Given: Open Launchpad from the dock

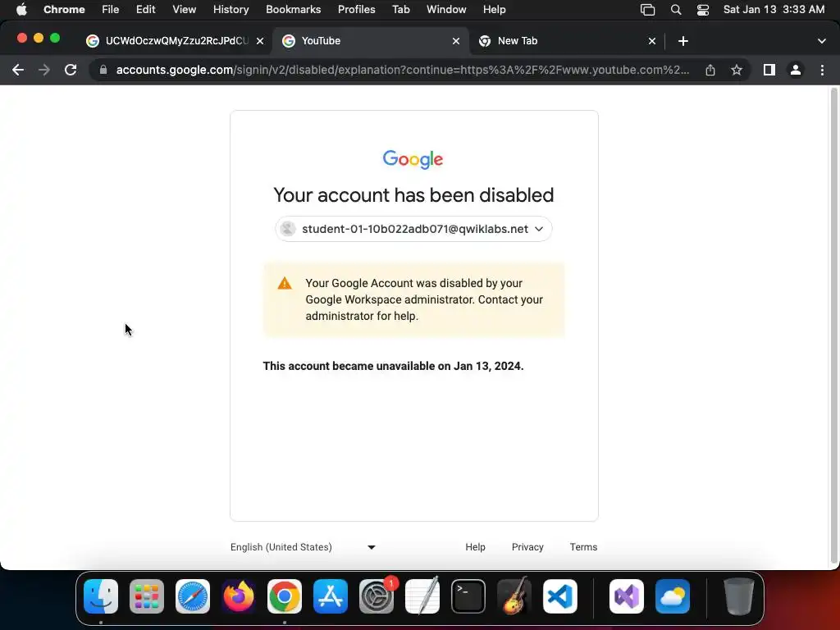Looking at the screenshot, I should coord(147,596).
